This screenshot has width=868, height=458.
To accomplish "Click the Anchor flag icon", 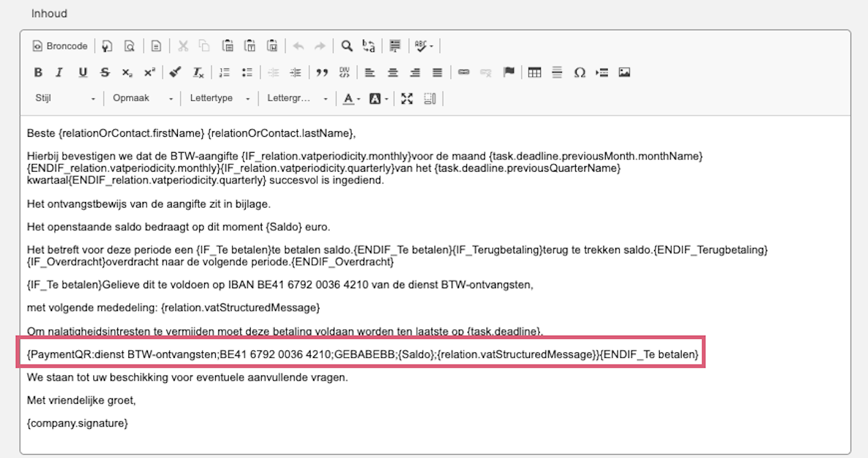I will click(x=509, y=73).
